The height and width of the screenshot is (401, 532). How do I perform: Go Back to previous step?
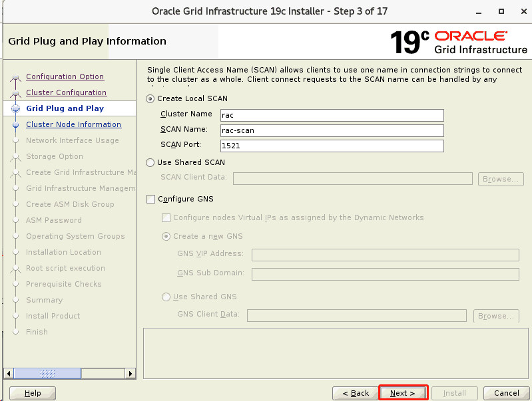(x=356, y=393)
